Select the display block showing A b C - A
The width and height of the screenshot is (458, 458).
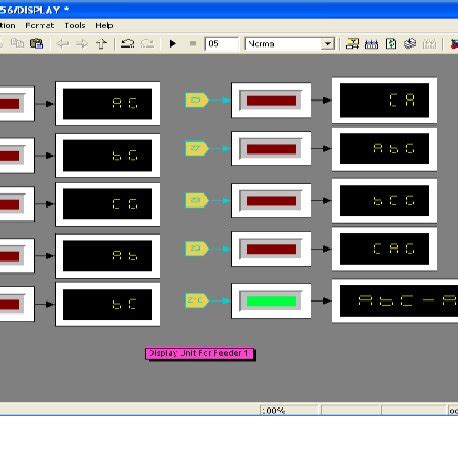[x=395, y=301]
